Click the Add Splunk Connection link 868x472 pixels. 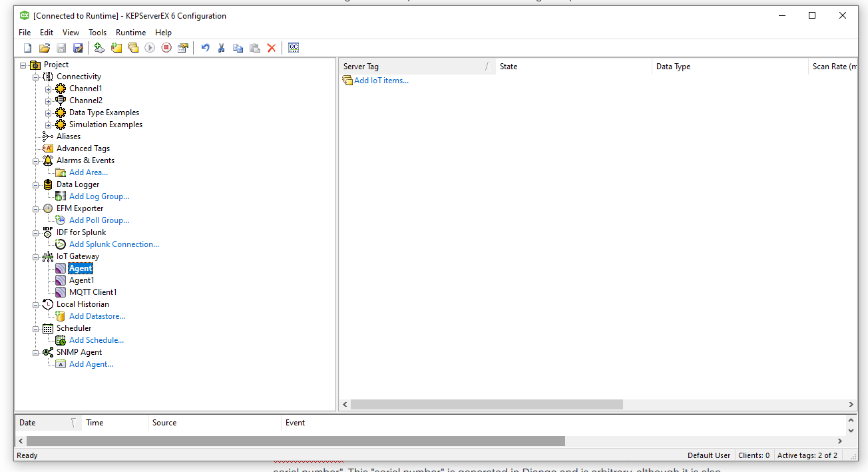(114, 244)
